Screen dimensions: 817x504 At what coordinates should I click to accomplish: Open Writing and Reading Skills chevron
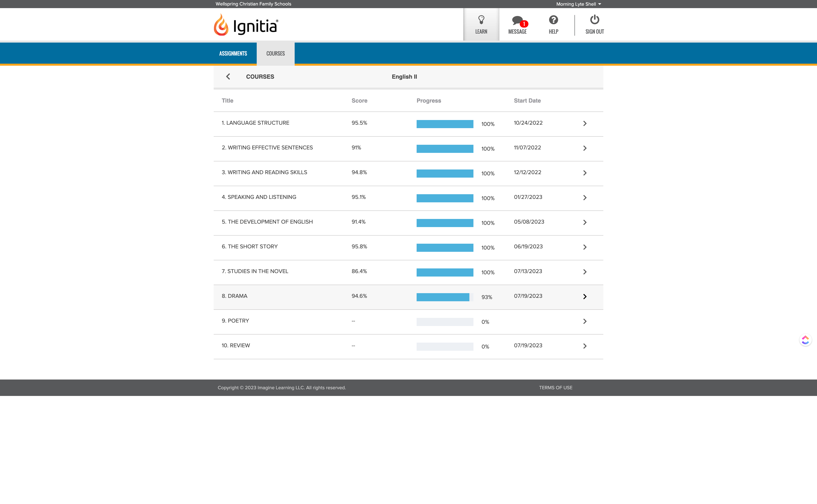click(585, 173)
